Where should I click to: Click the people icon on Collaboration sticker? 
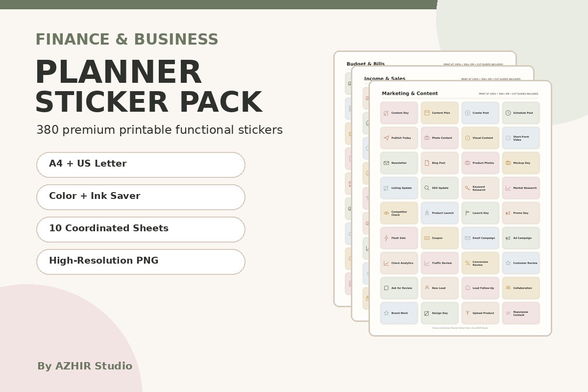[508, 288]
